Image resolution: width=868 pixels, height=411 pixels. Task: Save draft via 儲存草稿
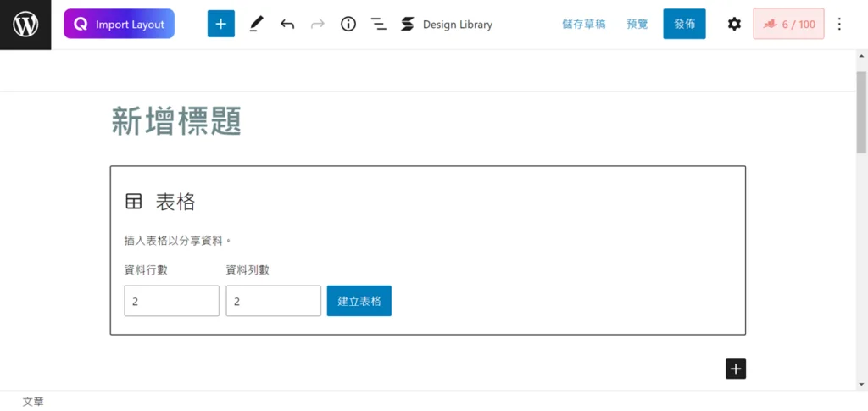click(583, 25)
